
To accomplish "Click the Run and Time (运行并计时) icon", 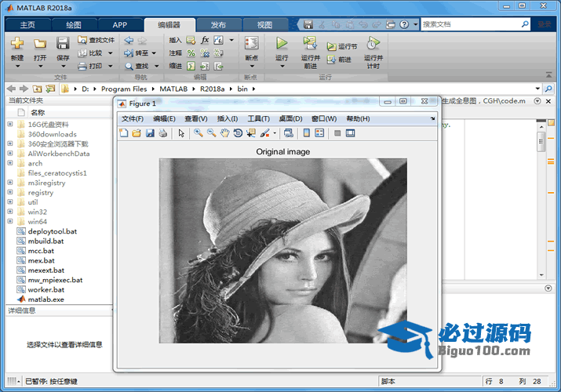I will click(x=373, y=43).
